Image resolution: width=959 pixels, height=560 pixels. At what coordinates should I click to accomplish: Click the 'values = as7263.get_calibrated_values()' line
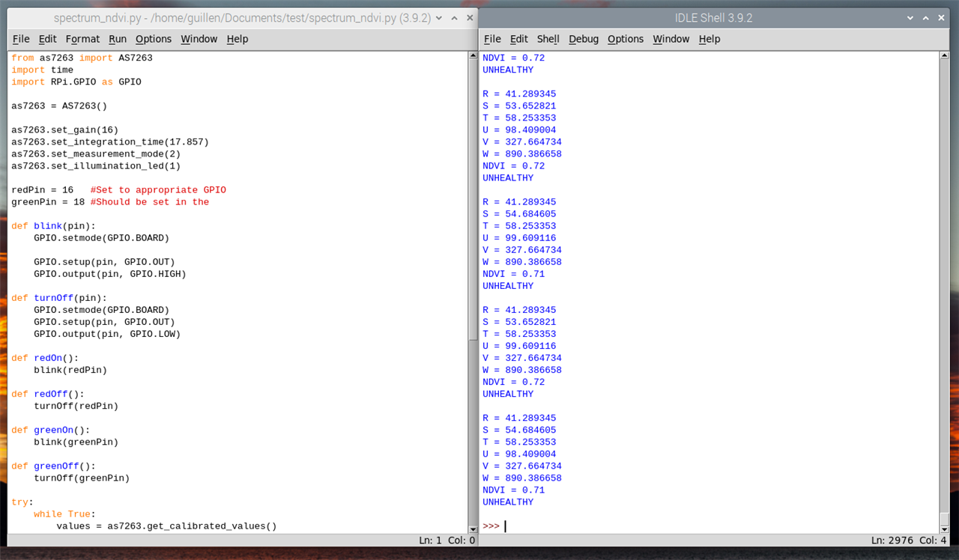[x=166, y=526]
